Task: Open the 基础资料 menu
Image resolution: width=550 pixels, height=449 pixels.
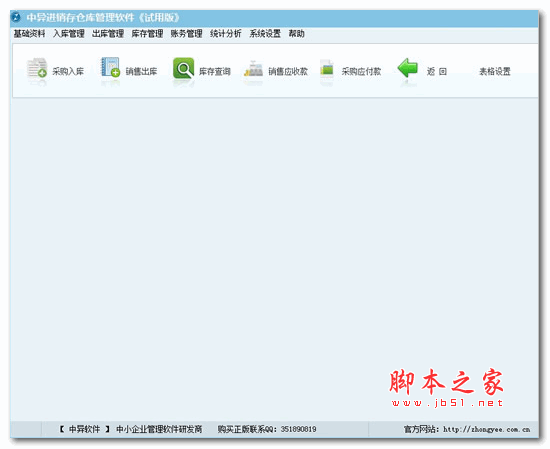Action: click(x=29, y=34)
